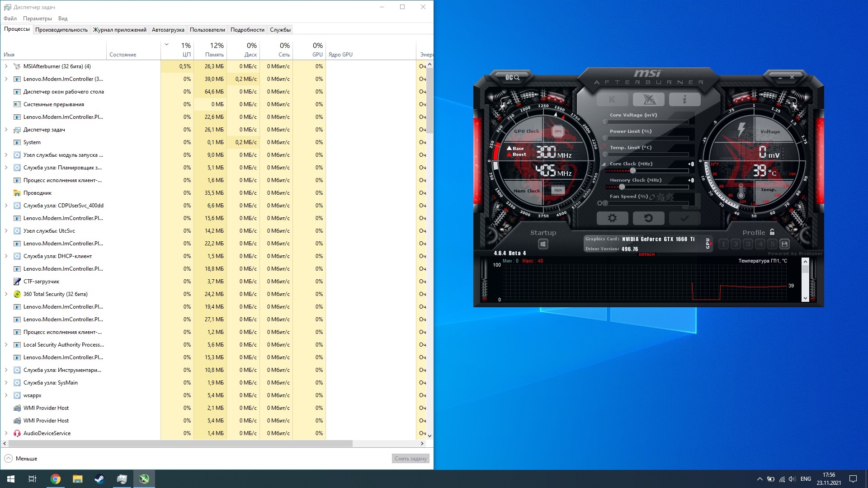Sort processes by the ЦП column

177,50
